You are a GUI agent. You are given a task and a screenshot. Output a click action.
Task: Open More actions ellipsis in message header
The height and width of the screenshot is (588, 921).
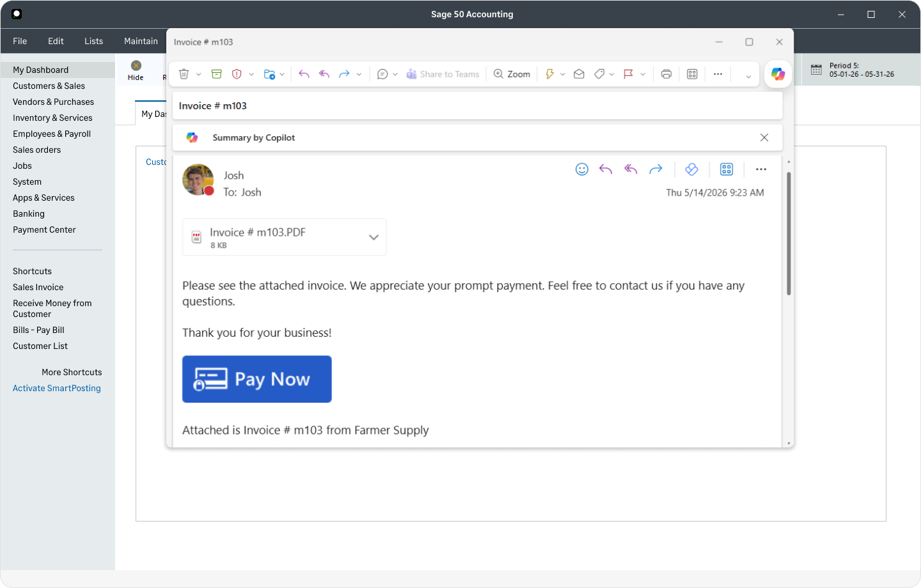point(761,169)
